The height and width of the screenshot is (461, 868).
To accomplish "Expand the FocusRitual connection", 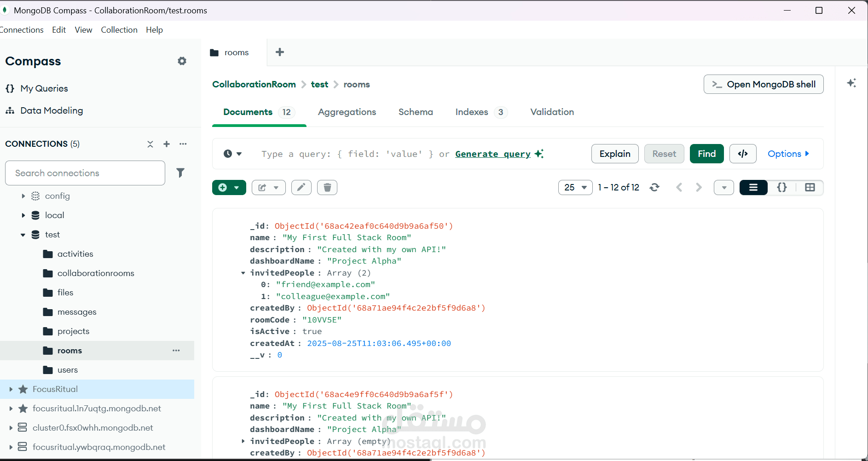I will tap(11, 389).
